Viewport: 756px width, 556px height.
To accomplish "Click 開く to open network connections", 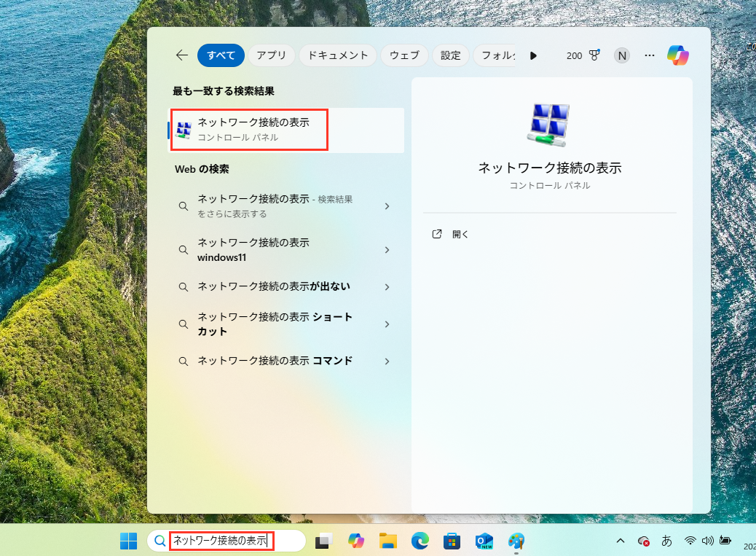I will 460,235.
